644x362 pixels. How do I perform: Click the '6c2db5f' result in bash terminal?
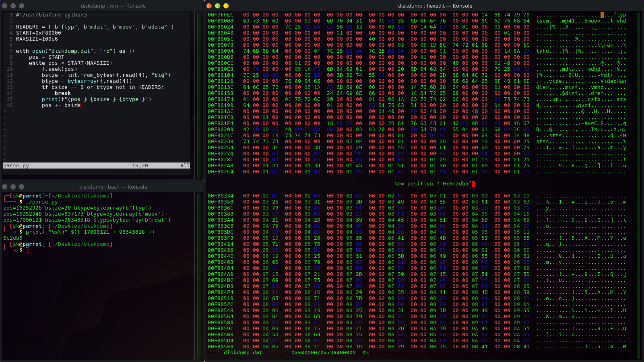(14, 238)
